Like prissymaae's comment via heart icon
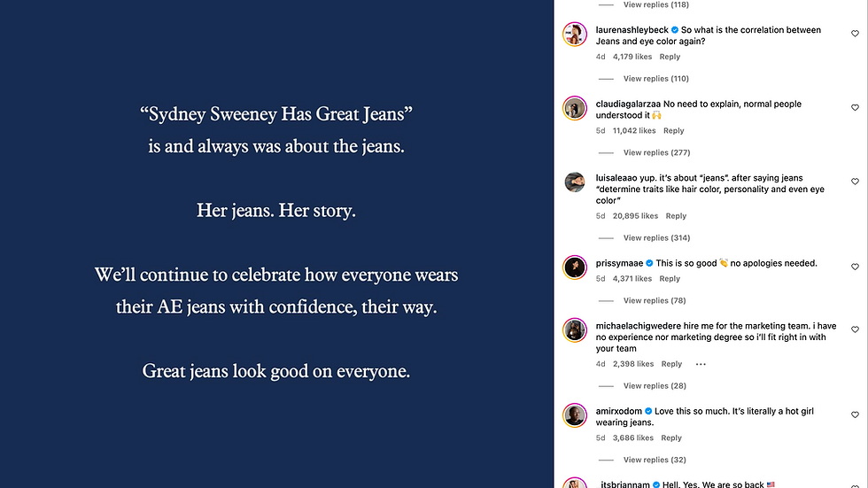 tap(855, 267)
